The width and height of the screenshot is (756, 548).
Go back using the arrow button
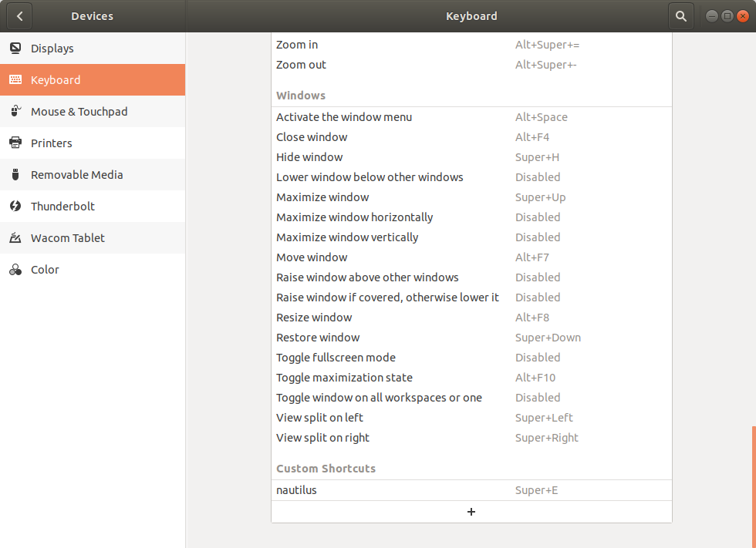pos(19,15)
